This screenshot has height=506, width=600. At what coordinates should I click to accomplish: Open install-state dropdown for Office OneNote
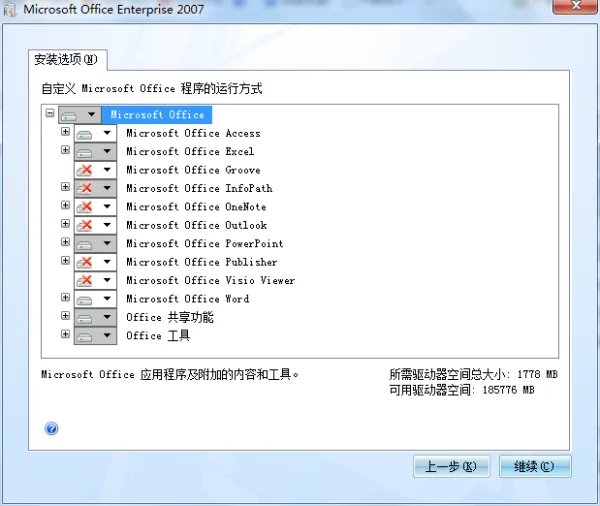(x=107, y=207)
